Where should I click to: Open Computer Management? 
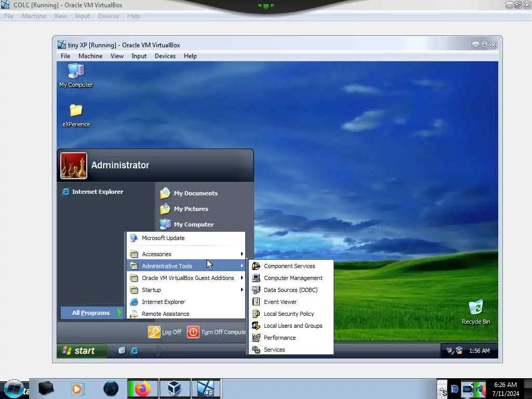tap(291, 278)
